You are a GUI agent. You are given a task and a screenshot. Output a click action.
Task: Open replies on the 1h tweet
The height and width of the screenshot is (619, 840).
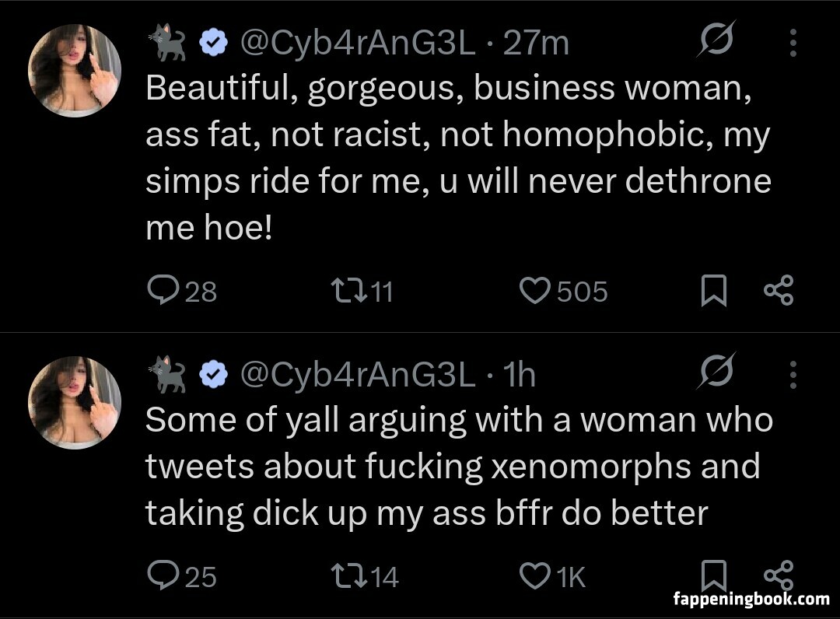162,576
